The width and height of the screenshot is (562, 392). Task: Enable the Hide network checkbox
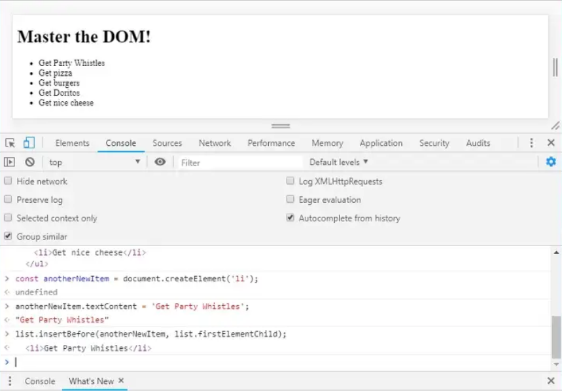click(x=9, y=181)
